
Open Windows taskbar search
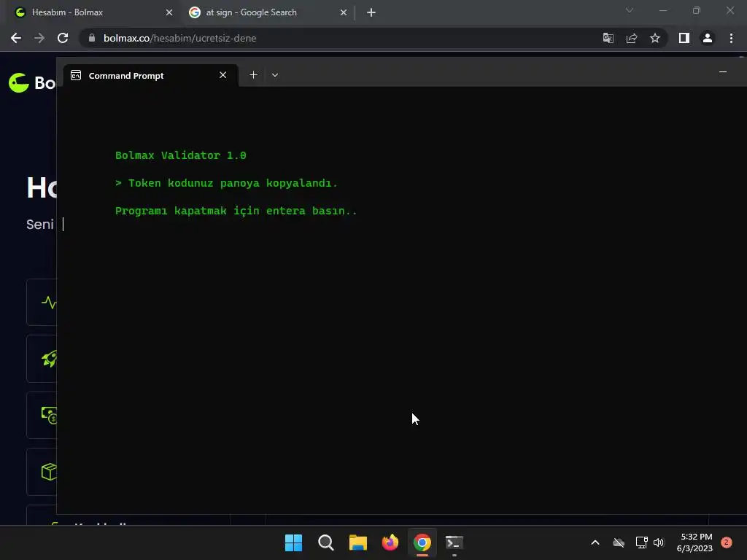pos(326,542)
